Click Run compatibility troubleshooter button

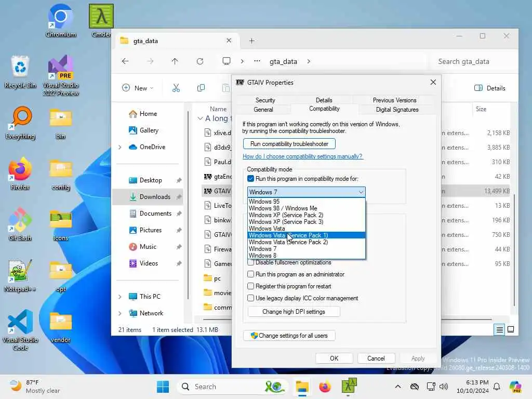point(289,144)
